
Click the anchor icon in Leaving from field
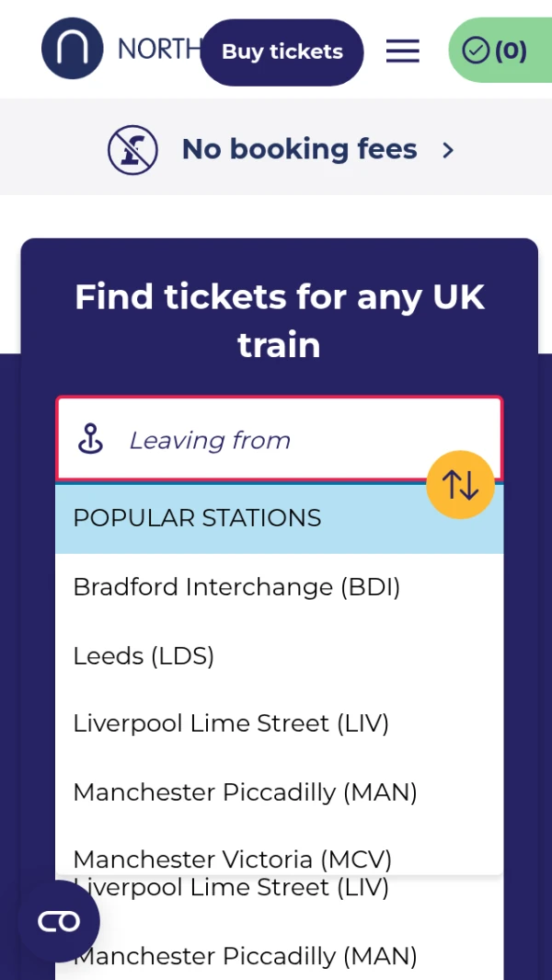(90, 440)
